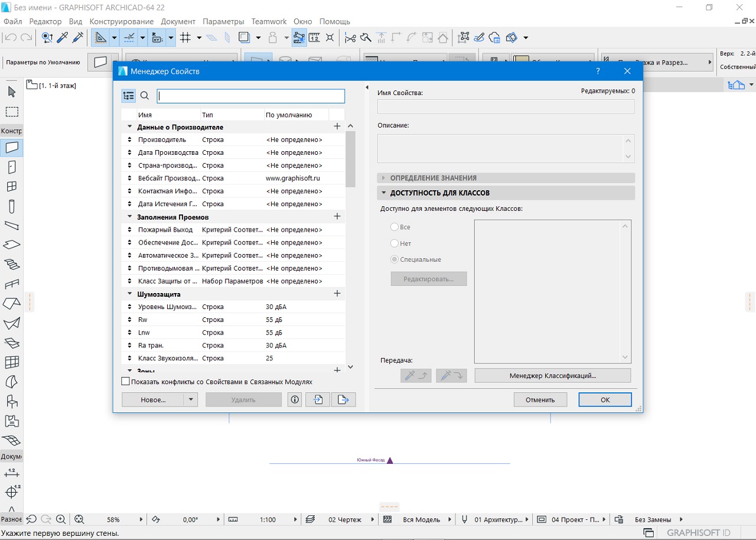
Task: Toggle the tree view icon in manager
Action: (x=129, y=96)
